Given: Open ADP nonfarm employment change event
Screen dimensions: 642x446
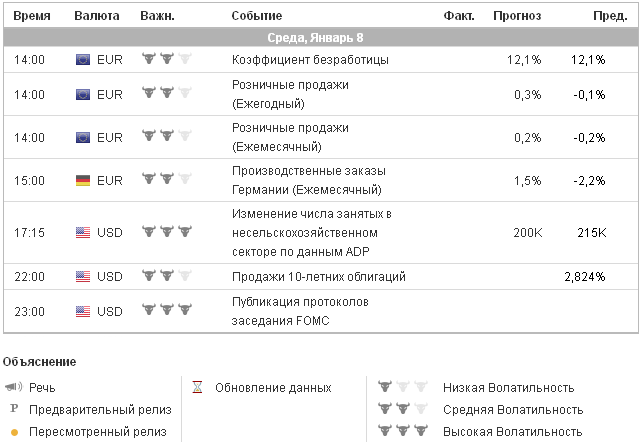Looking at the screenshot, I should (311, 232).
